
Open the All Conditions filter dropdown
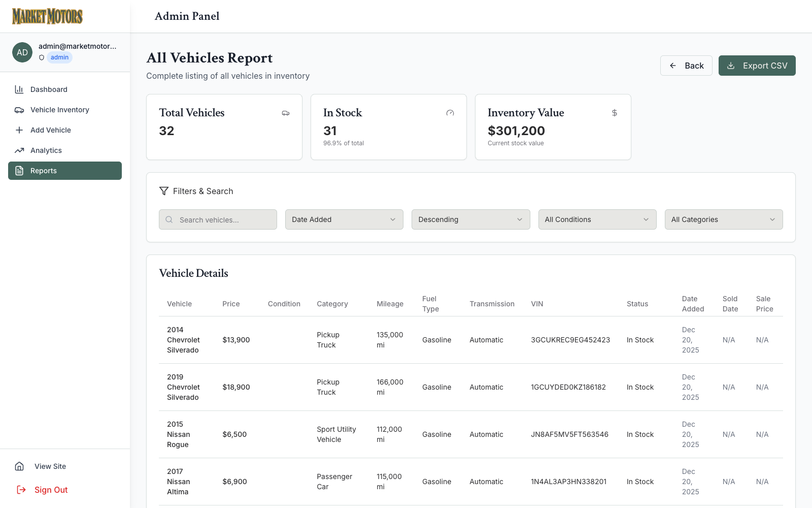click(x=597, y=219)
